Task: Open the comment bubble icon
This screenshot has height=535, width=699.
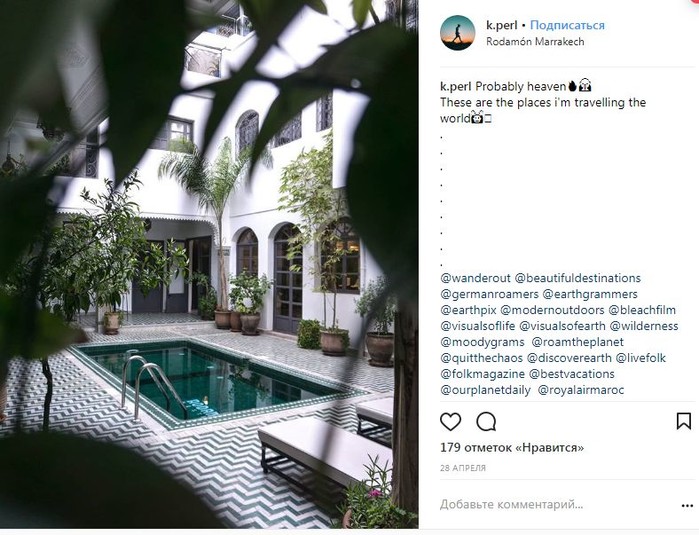Action: point(486,422)
